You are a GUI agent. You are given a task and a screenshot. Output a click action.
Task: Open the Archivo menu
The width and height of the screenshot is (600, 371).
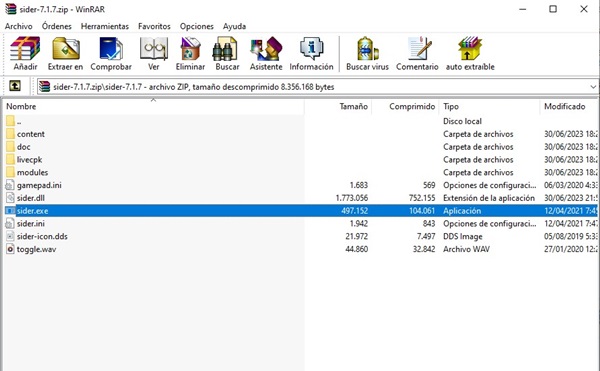[x=18, y=26]
